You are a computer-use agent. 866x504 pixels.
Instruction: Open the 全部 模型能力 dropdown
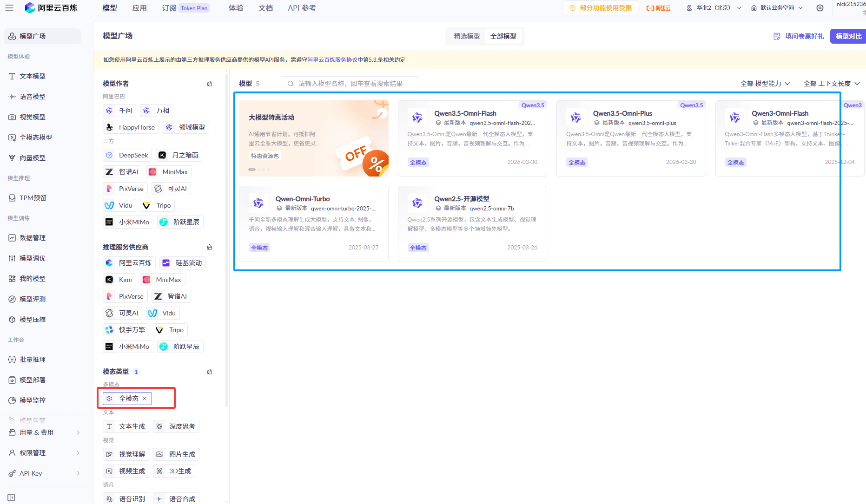tap(765, 84)
